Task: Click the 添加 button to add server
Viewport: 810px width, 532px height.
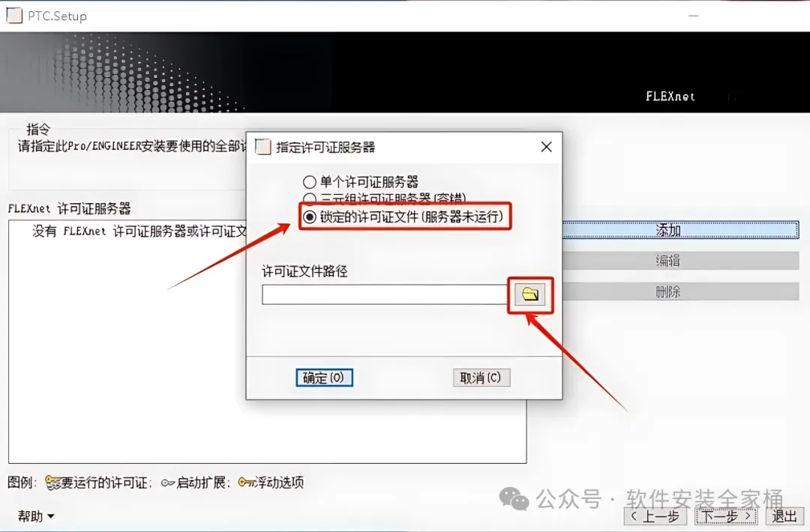Action: [x=681, y=230]
